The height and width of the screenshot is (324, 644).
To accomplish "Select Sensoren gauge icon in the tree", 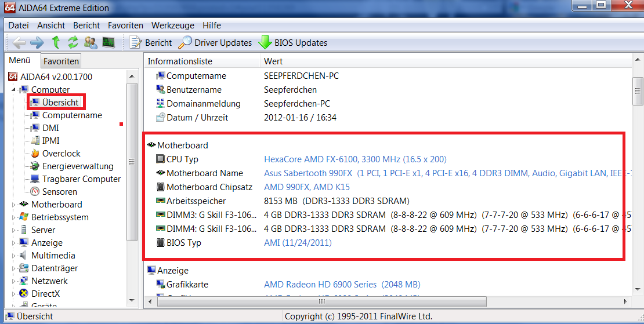I will tap(35, 191).
